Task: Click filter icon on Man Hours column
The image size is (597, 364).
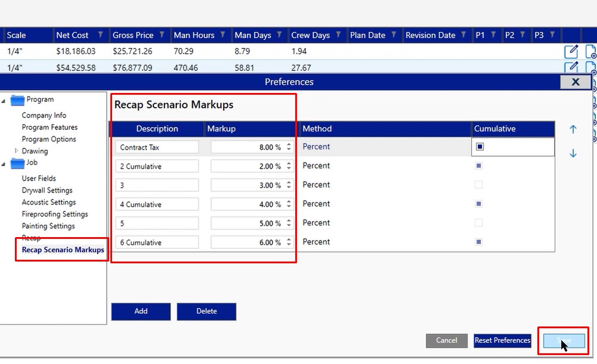Action: pyautogui.click(x=224, y=35)
